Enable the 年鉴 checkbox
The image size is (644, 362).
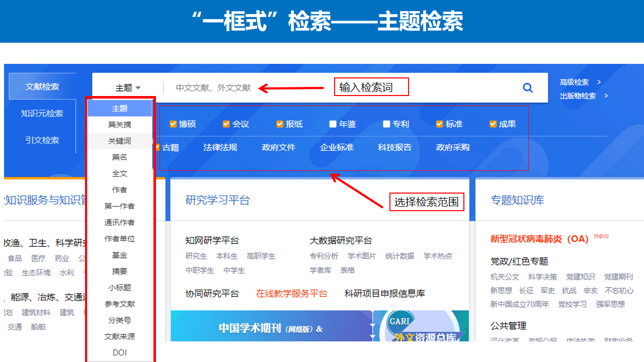pyautogui.click(x=333, y=124)
